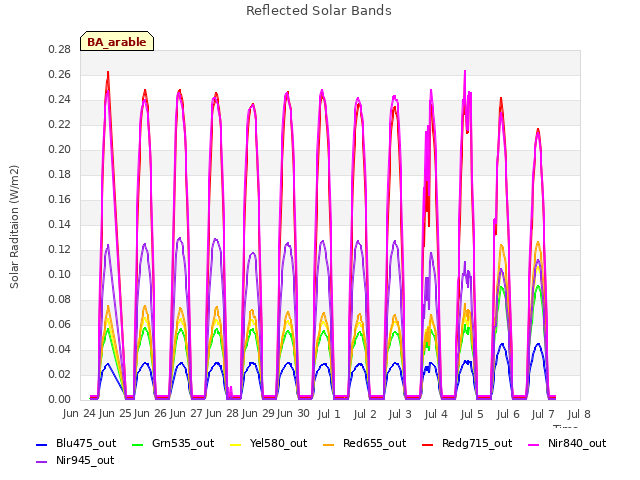Click the 0.16 y-axis tick label
The height and width of the screenshot is (480, 640).
(59, 199)
